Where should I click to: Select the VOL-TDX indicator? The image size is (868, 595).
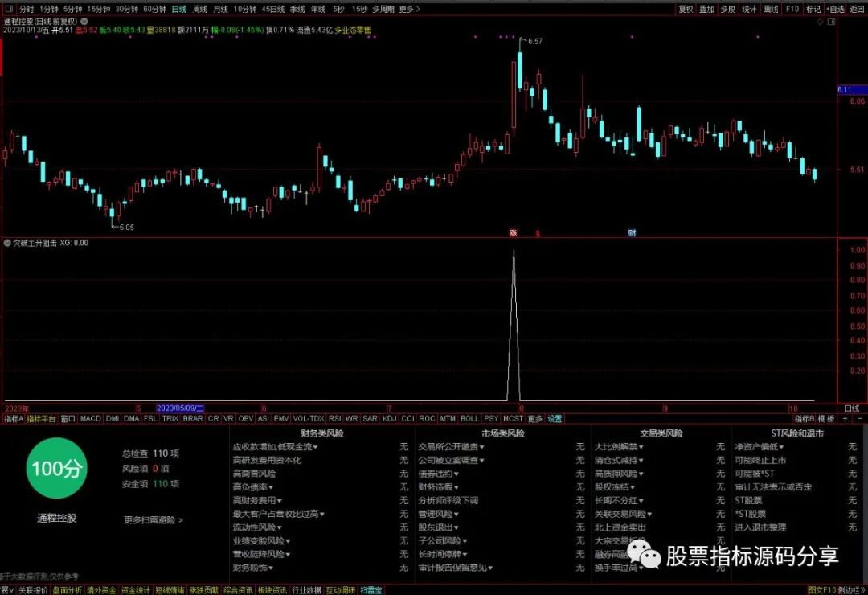(x=309, y=419)
